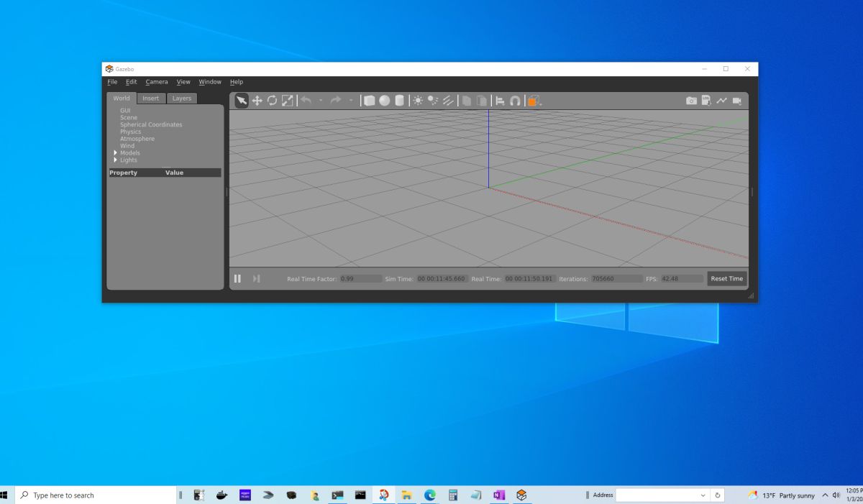Select the arrow selection mode tool

242,101
